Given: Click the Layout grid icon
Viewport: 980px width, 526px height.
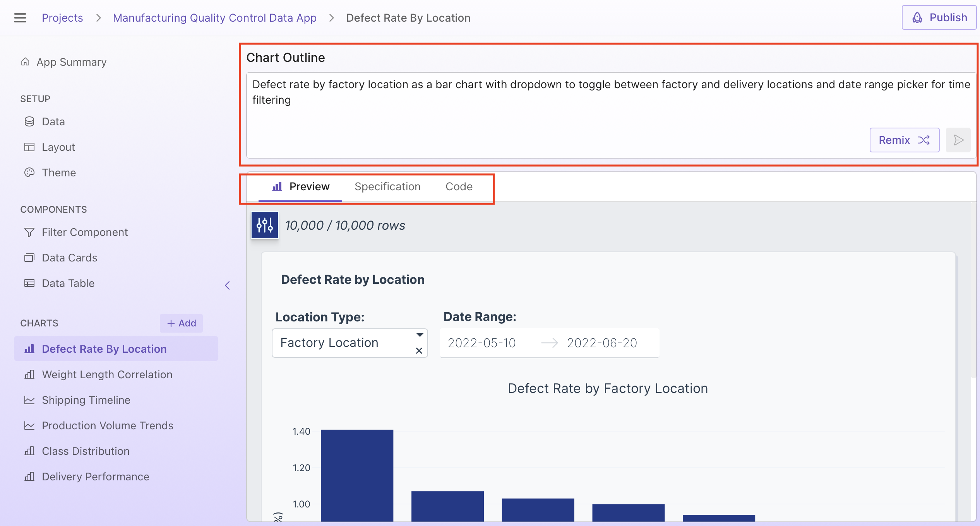Looking at the screenshot, I should [29, 147].
